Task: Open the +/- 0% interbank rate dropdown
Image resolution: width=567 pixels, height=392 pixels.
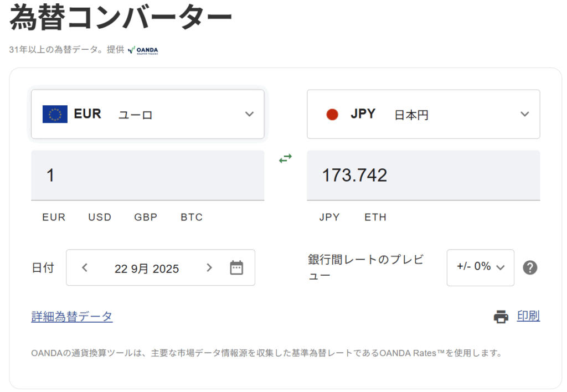Action: click(480, 267)
